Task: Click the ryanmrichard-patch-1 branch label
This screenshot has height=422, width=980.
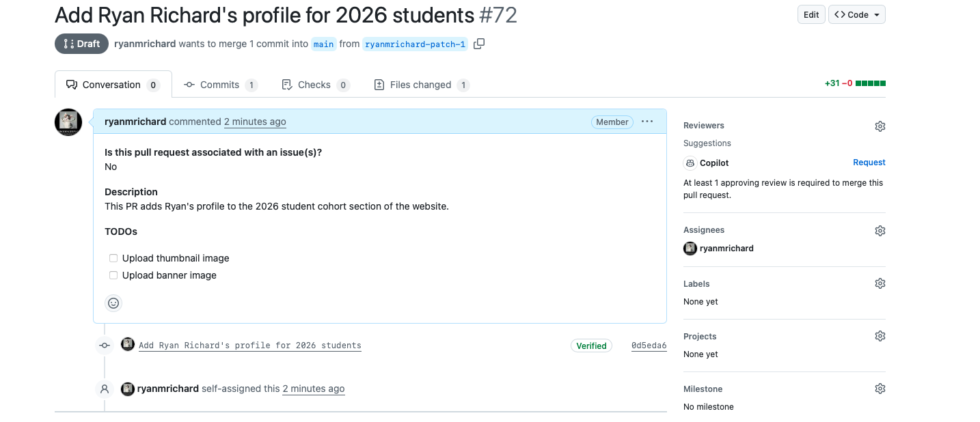Action: (x=415, y=44)
